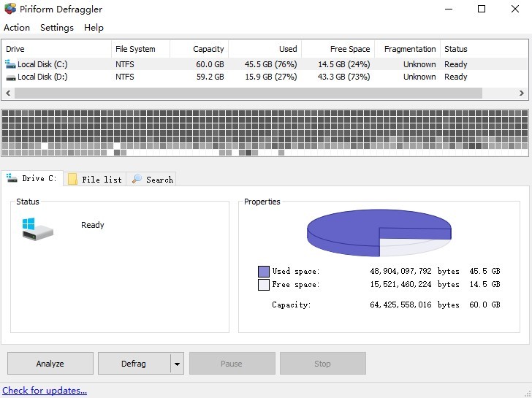Switch to the File list tab
The width and height of the screenshot is (532, 398).
[x=95, y=179]
